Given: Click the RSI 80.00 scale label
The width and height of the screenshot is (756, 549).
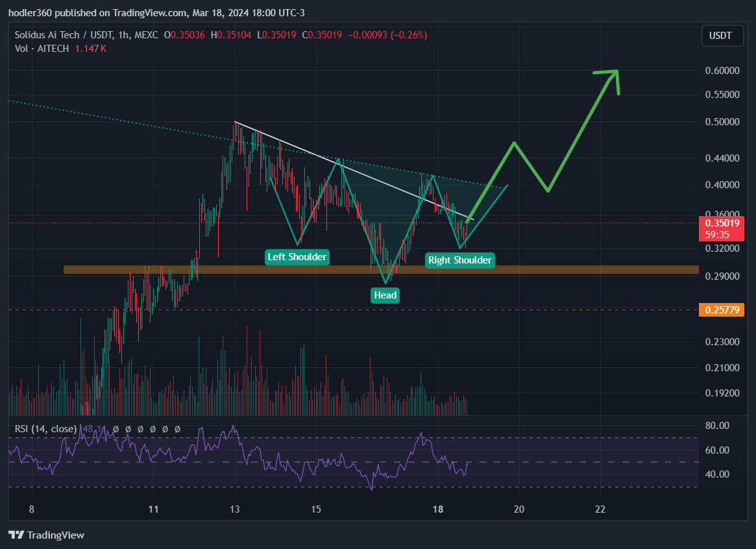Looking at the screenshot, I should pyautogui.click(x=717, y=426).
